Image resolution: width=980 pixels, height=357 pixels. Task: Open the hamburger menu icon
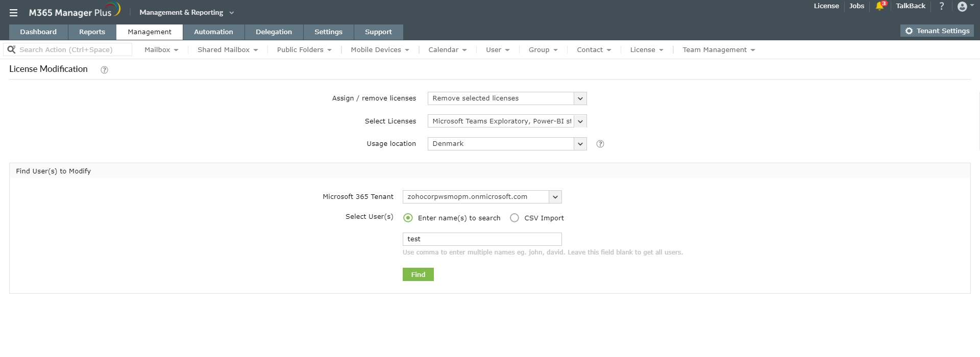click(x=13, y=13)
